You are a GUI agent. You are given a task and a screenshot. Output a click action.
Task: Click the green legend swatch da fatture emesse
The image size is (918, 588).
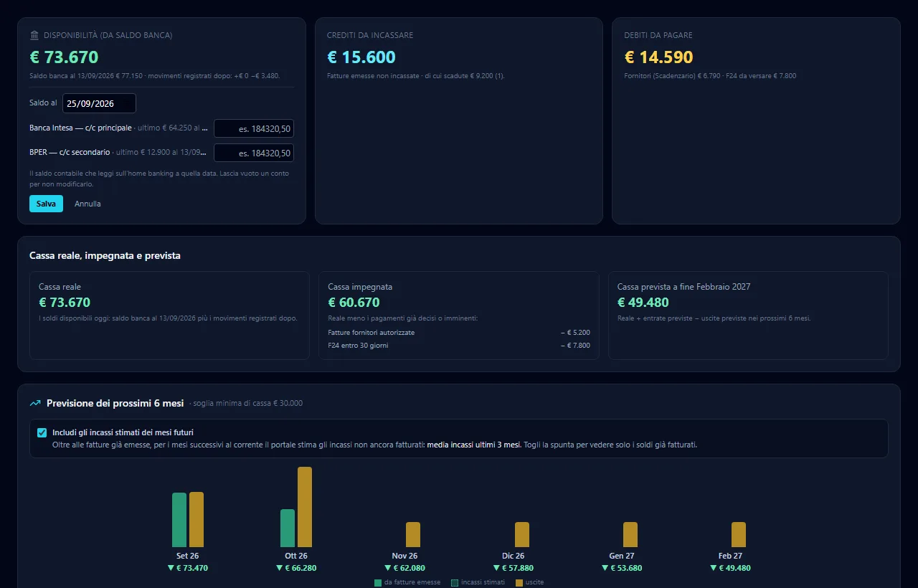pyautogui.click(x=378, y=582)
